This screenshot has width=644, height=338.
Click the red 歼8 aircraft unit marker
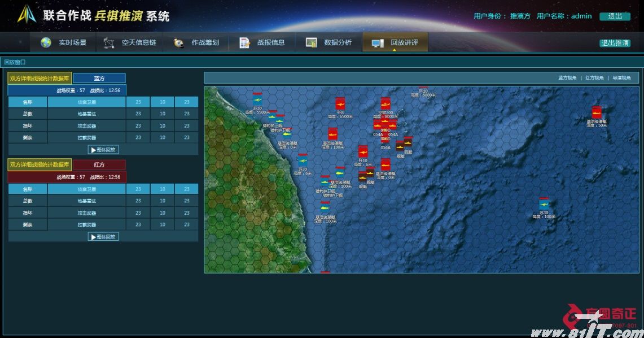pos(340,103)
